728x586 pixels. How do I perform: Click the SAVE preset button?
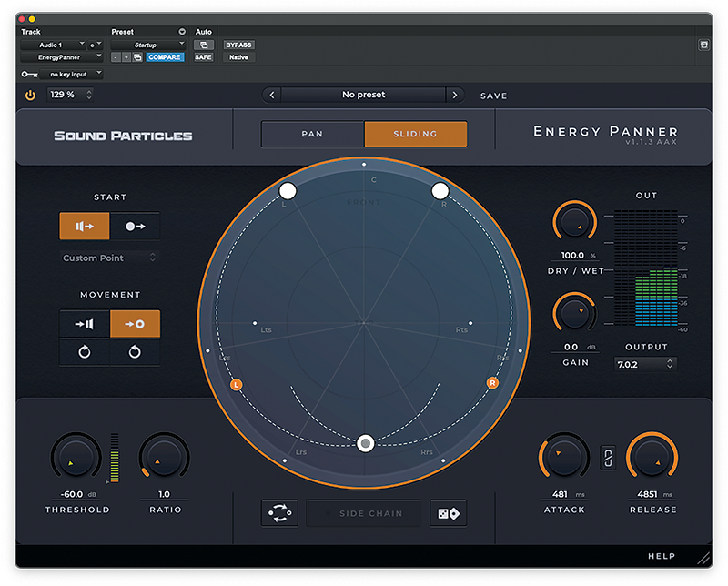pyautogui.click(x=493, y=96)
